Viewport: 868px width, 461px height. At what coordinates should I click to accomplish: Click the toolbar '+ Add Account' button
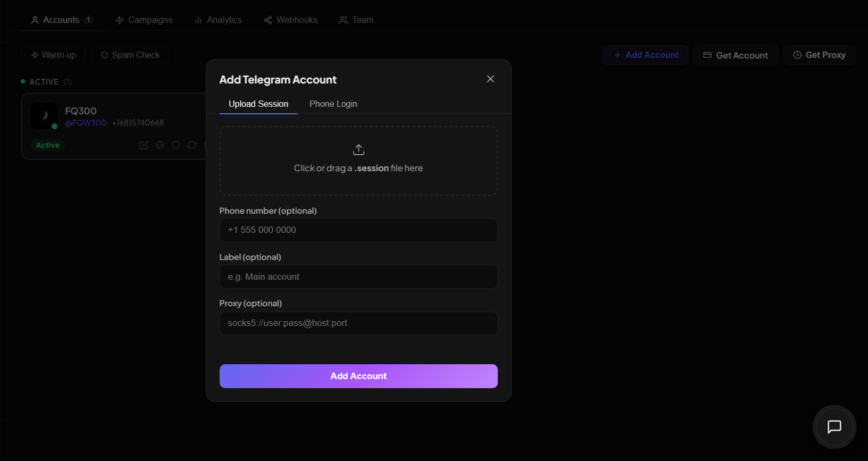[646, 55]
